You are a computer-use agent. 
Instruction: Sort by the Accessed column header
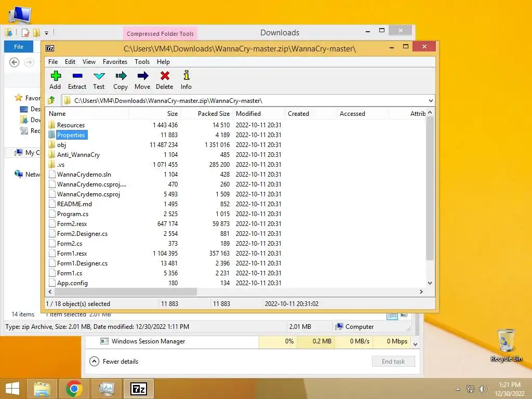(362, 114)
